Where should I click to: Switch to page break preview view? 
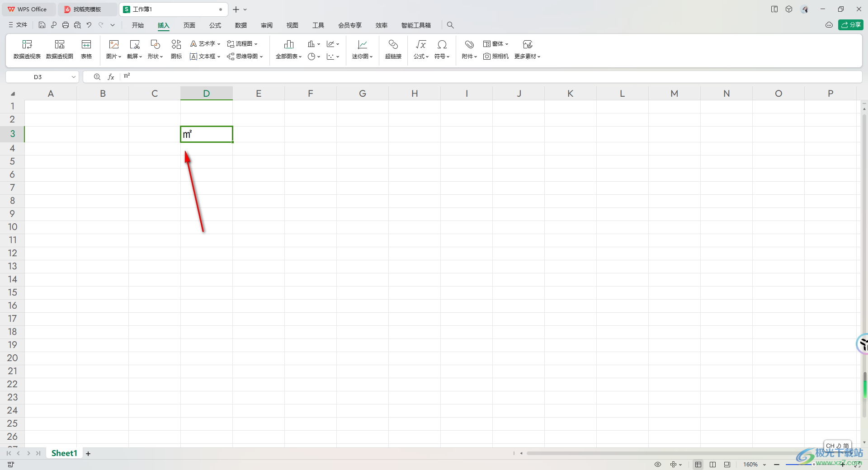[727, 465]
